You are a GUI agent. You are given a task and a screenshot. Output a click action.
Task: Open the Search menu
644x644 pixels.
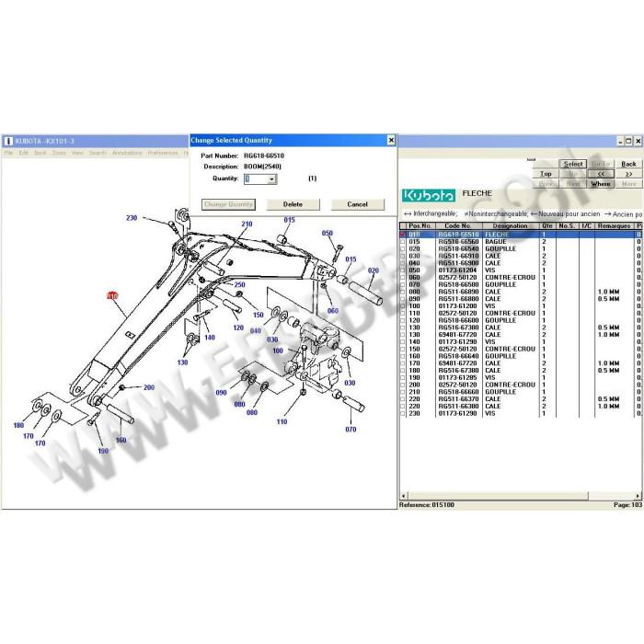[x=98, y=153]
